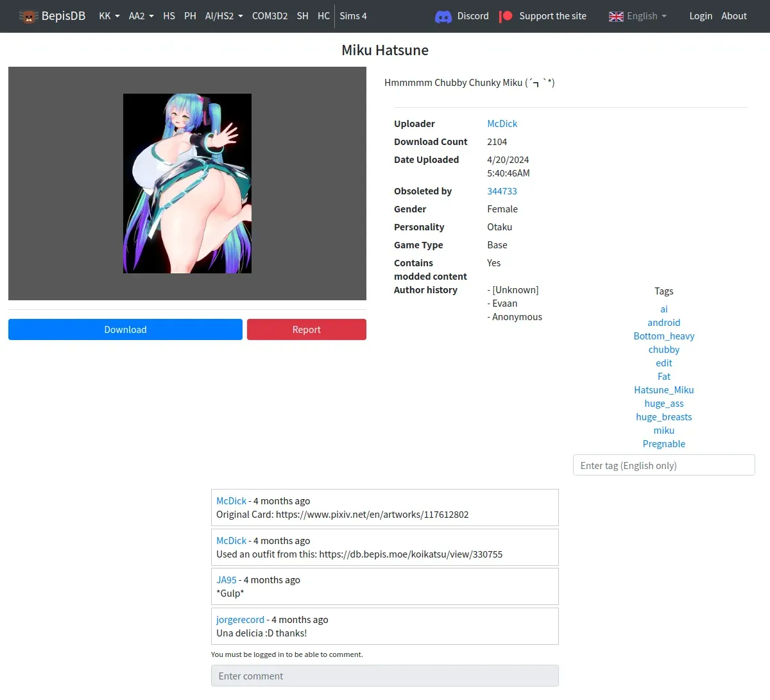Click the UK flag language icon
Viewport: 770px width, 700px height.
[616, 17]
